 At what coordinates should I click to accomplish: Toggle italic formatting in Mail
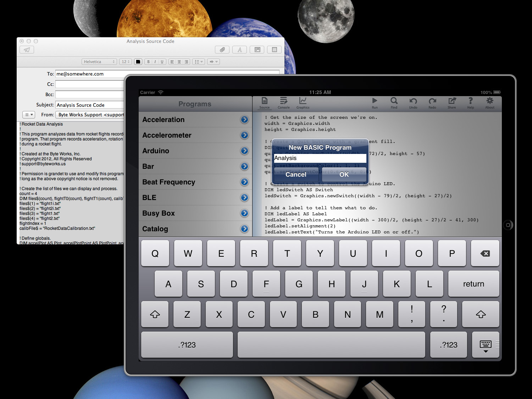(155, 62)
